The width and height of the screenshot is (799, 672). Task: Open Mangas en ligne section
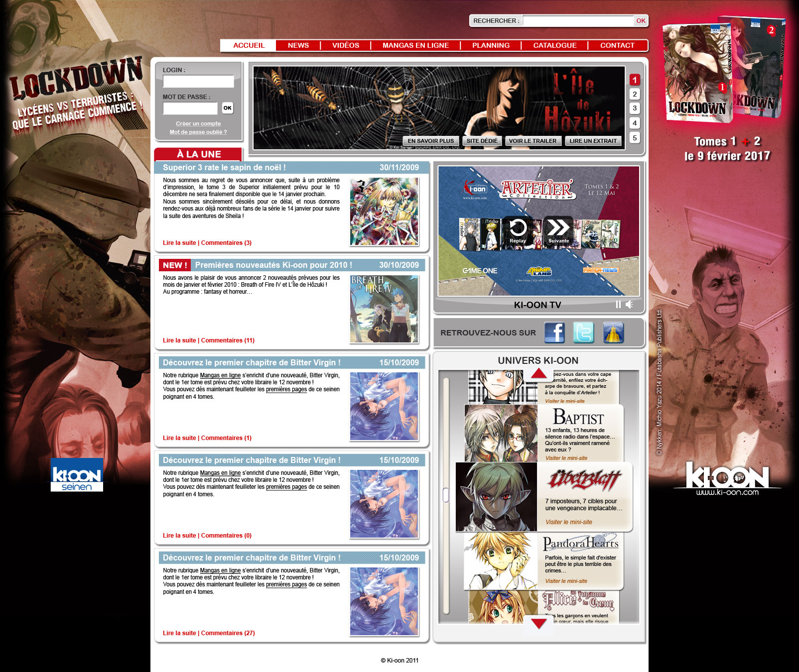pos(415,45)
